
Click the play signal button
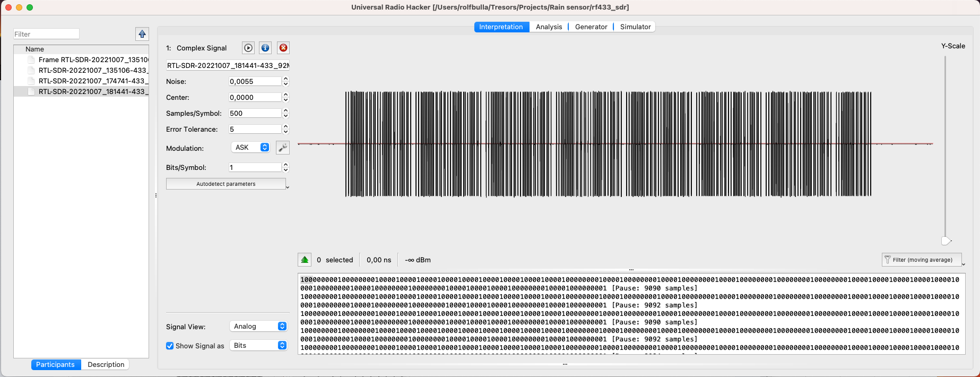(248, 48)
